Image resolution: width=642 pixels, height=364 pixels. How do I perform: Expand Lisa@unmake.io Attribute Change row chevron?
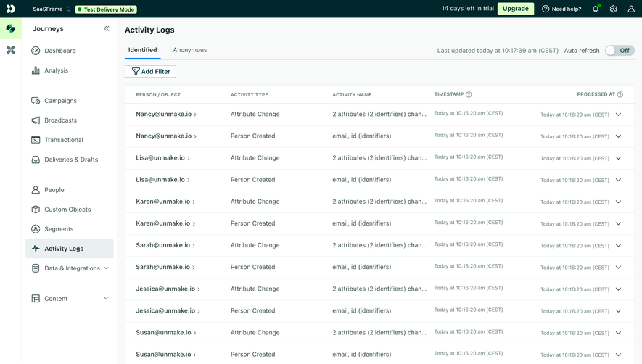pyautogui.click(x=618, y=158)
